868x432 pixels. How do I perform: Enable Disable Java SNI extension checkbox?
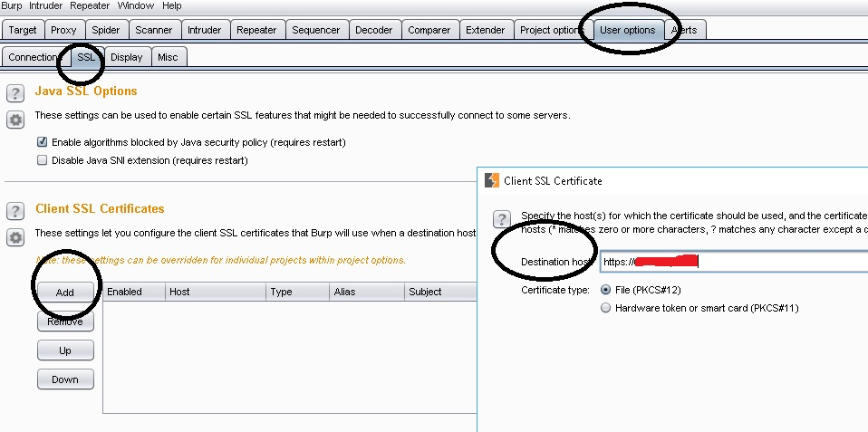[x=42, y=160]
